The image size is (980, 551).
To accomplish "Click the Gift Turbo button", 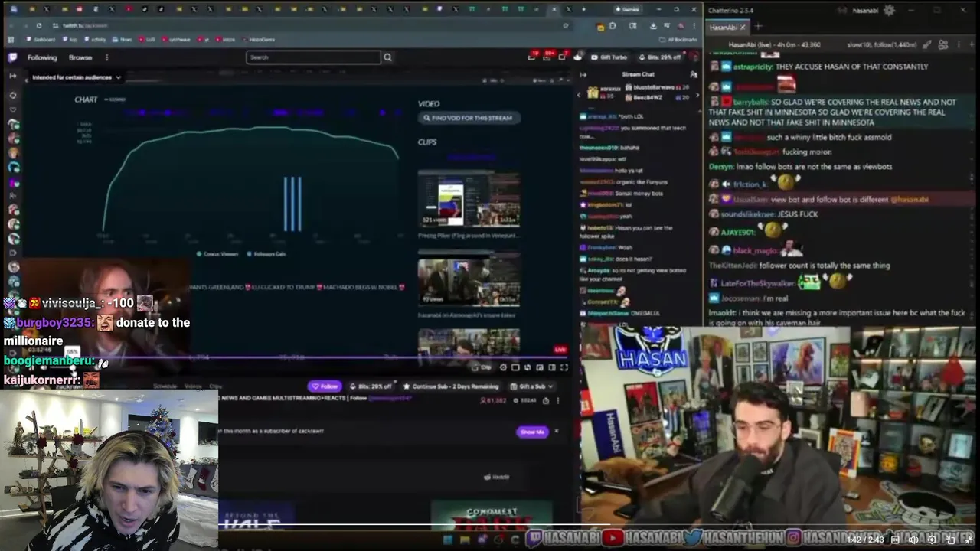I will tap(609, 57).
